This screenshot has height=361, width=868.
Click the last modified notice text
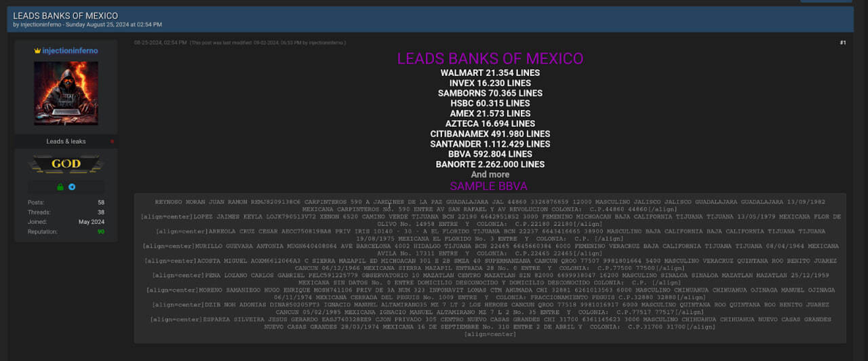click(x=268, y=43)
